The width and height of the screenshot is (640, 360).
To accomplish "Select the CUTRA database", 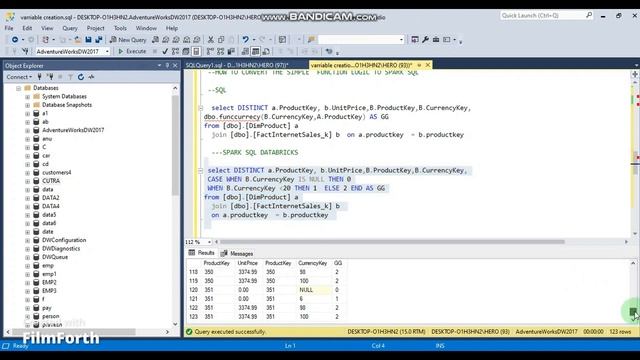I will 51,181.
